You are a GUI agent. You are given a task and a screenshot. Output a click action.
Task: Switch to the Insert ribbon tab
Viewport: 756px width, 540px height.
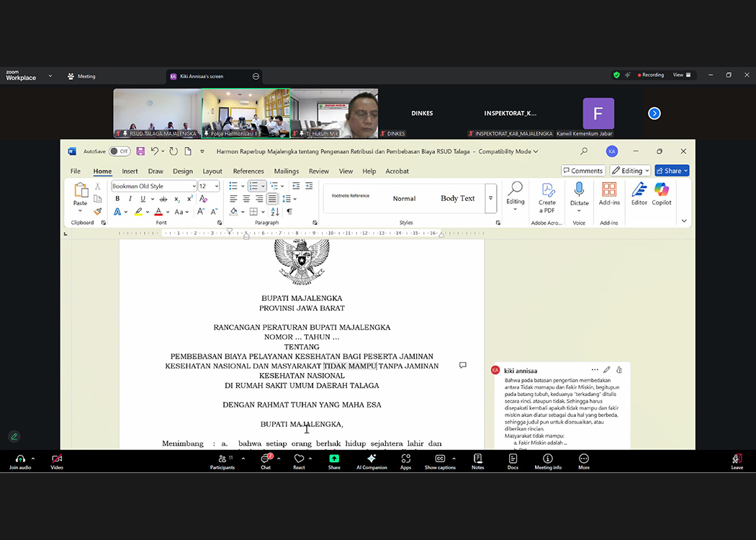coord(130,171)
